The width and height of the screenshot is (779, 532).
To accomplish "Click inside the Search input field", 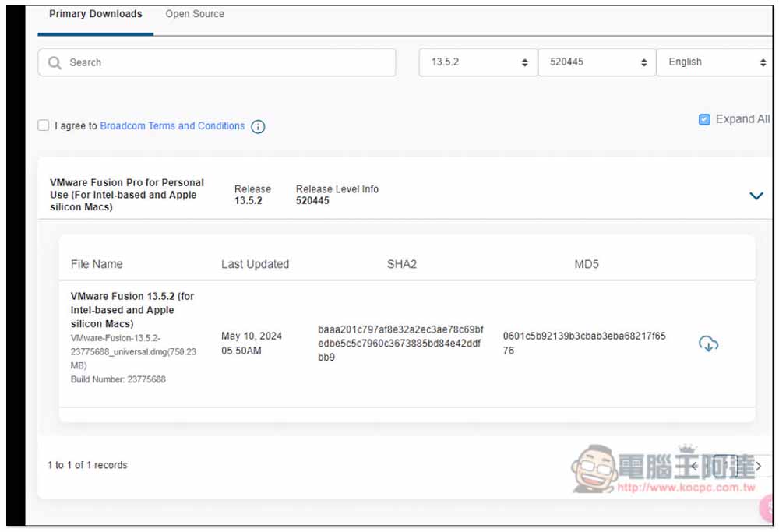I will pyautogui.click(x=217, y=62).
